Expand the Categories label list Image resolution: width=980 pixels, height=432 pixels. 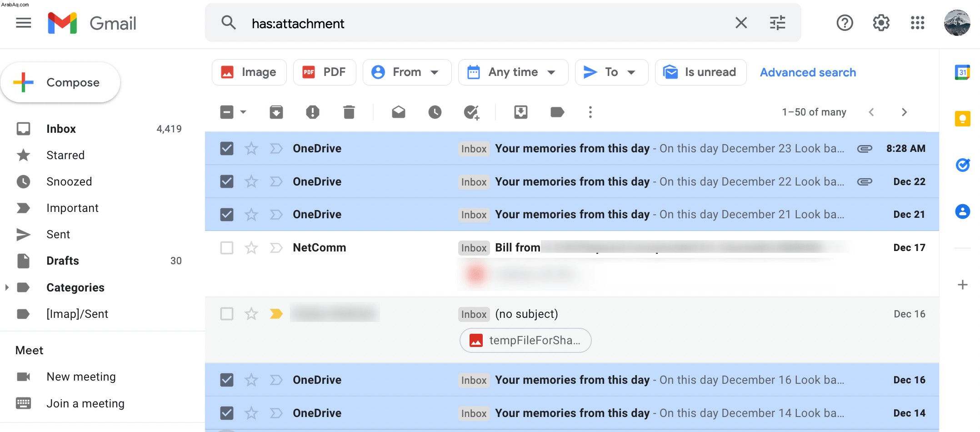coord(7,287)
